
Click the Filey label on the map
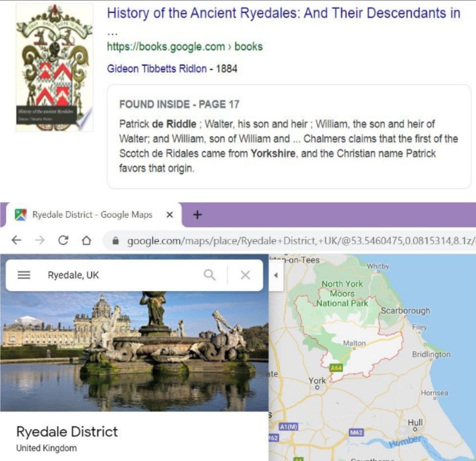tap(420, 327)
